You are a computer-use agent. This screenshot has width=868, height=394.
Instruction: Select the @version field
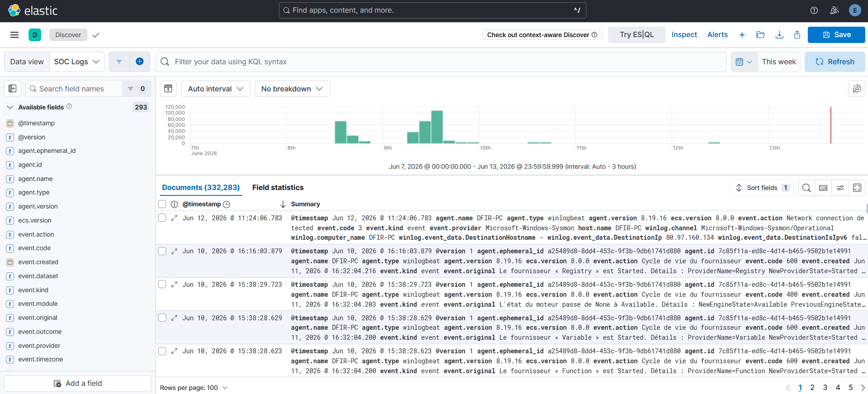pos(32,137)
